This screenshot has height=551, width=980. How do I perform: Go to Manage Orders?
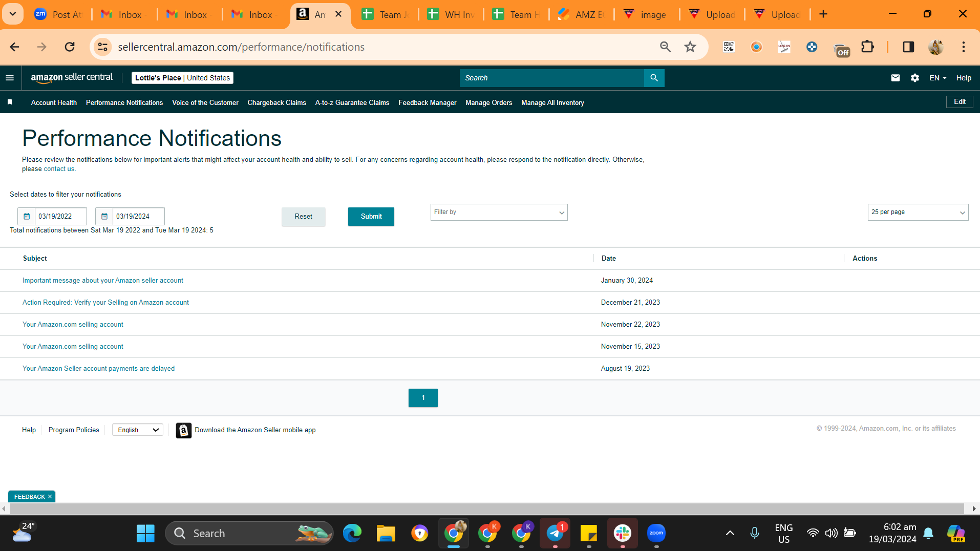(488, 102)
